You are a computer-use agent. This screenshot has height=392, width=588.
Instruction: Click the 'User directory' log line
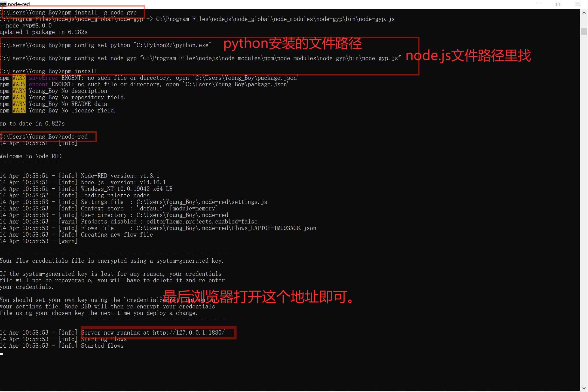click(114, 215)
